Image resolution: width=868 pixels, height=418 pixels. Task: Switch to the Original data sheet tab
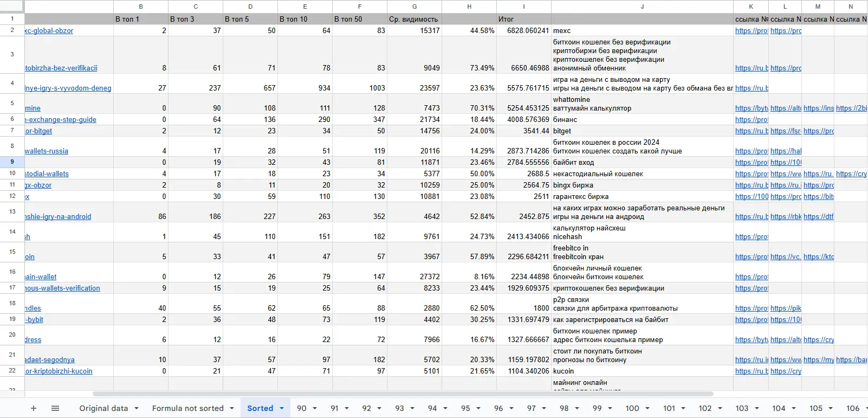pos(103,408)
